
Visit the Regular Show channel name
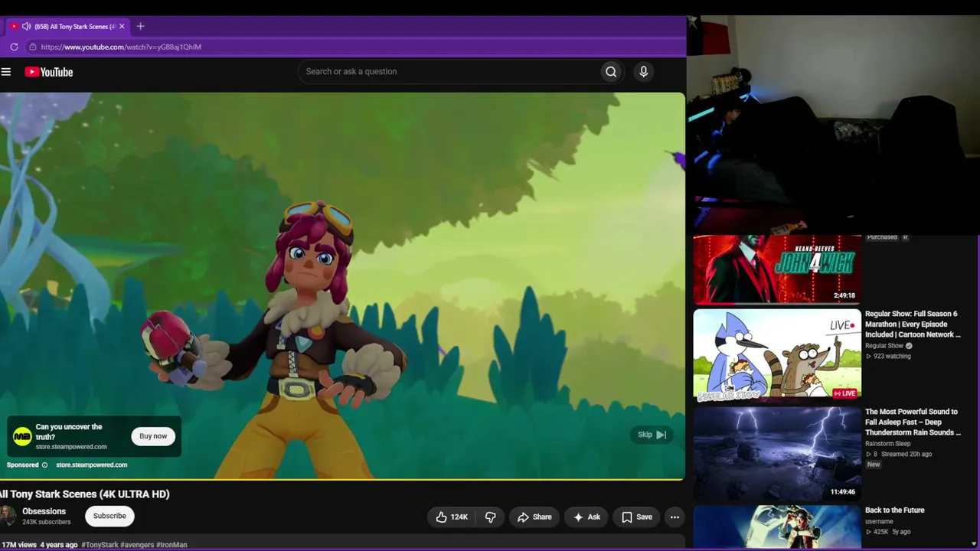coord(884,346)
